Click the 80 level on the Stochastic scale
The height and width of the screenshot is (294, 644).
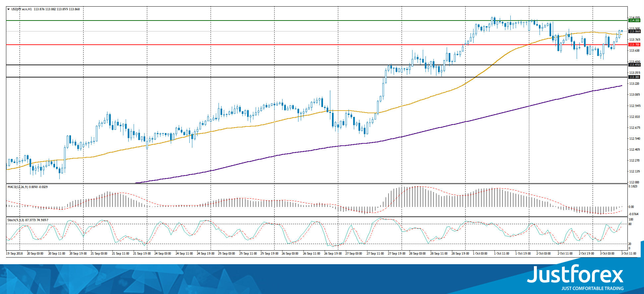coord(630,224)
